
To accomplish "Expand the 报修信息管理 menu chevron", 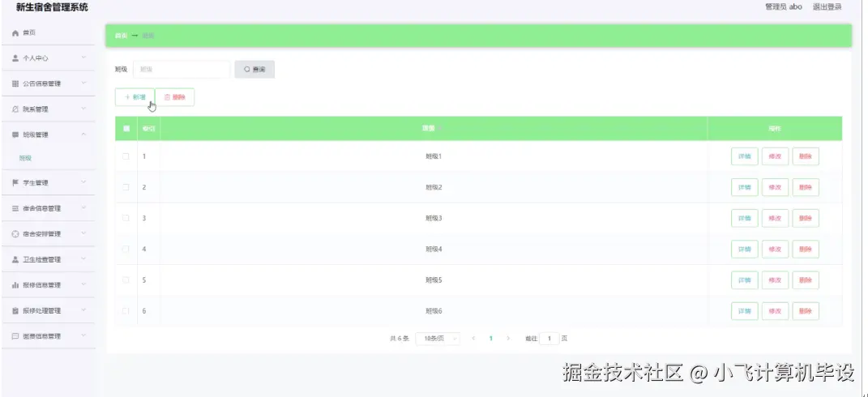I will tap(83, 284).
